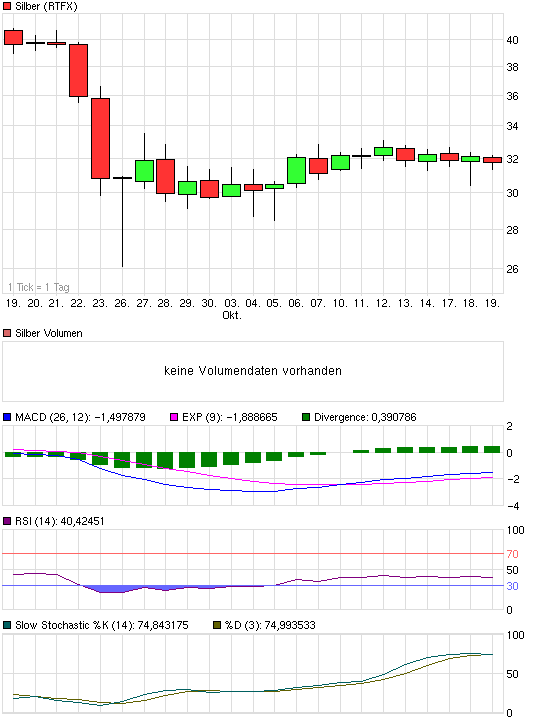Click the price axis value 26
This screenshot has height=722, width=545.
click(x=512, y=269)
